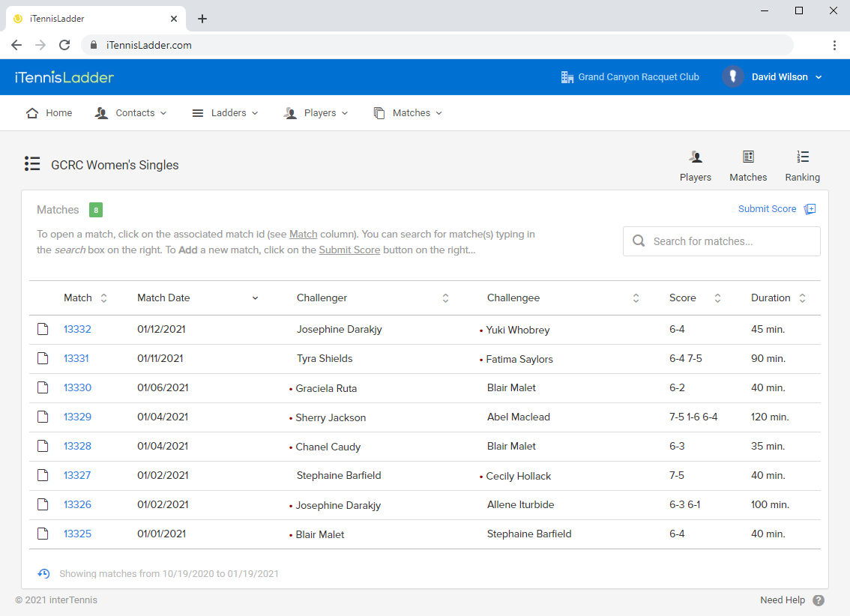The height and width of the screenshot is (616, 850).
Task: Click the ladder list icon beside GCRC Women's Singles
Action: pyautogui.click(x=32, y=164)
